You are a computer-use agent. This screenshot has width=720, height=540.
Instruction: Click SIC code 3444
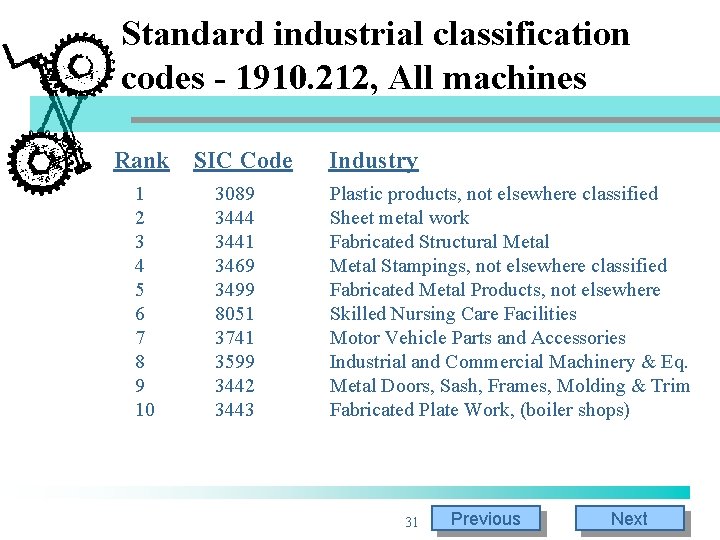[x=235, y=218]
